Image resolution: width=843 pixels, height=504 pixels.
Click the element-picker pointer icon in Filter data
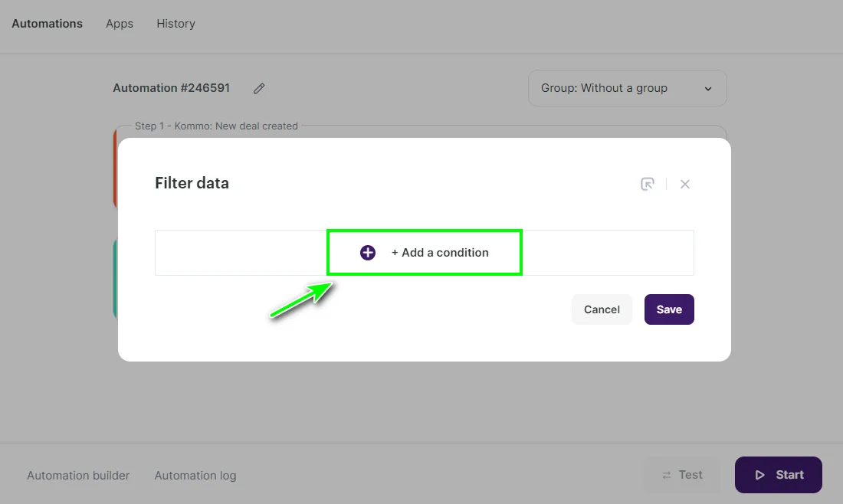(648, 184)
